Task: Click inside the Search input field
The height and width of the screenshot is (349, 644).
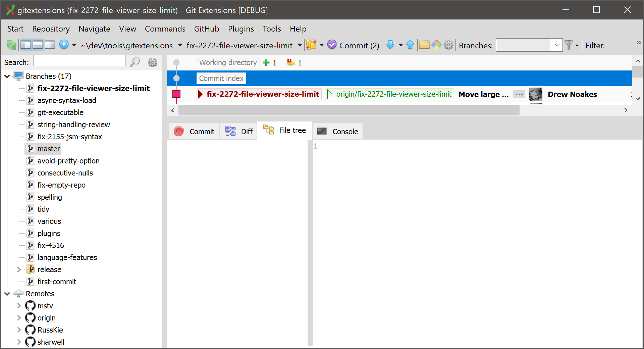Action: tap(79, 60)
